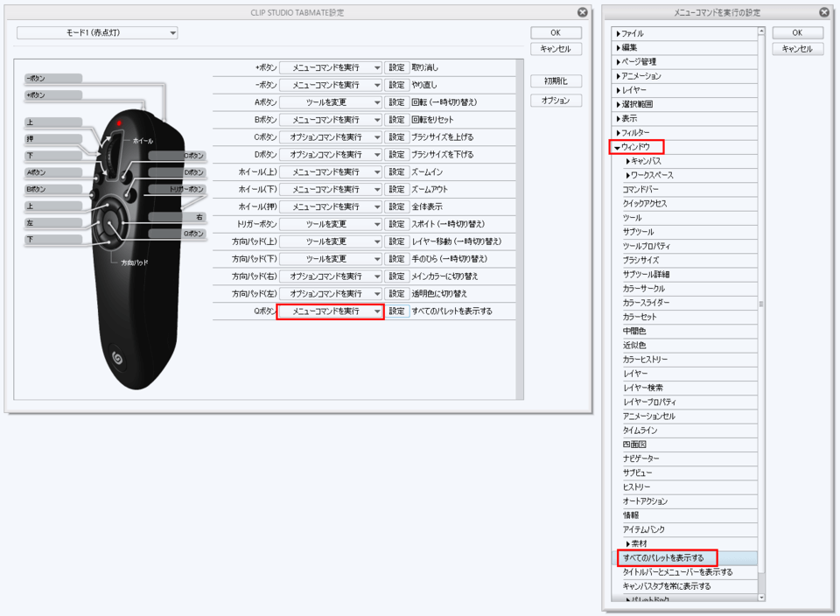Viewport: 840px width, 616px height.
Task: Select レイヤープロパティ in the command list
Action: tap(684, 402)
